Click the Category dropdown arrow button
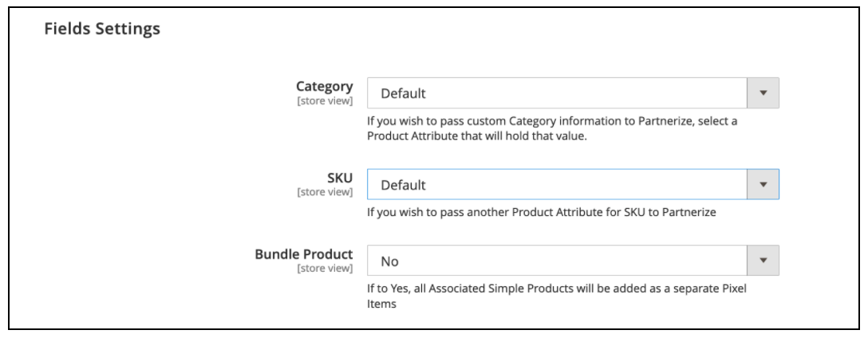868x338 pixels. (763, 93)
